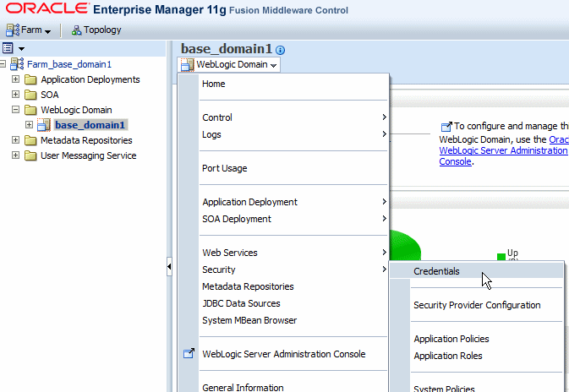The image size is (569, 392).
Task: Click the base_domain1 domain icon in tree
Action: point(44,125)
